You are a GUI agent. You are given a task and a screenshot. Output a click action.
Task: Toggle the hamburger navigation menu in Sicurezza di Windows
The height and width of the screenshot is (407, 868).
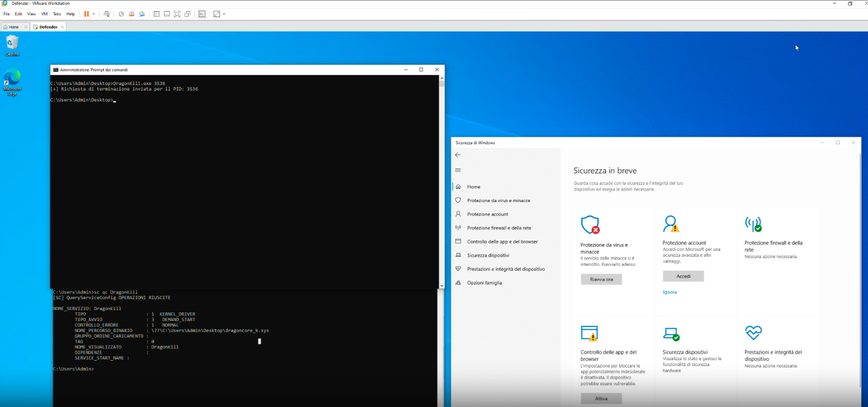click(x=458, y=170)
